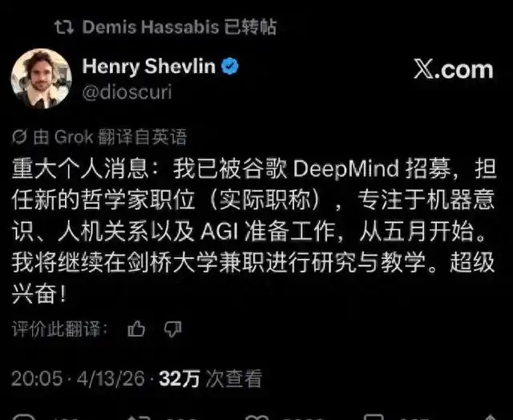Click the reply bubble icon at the bottom
The image size is (513, 420).
23,418
